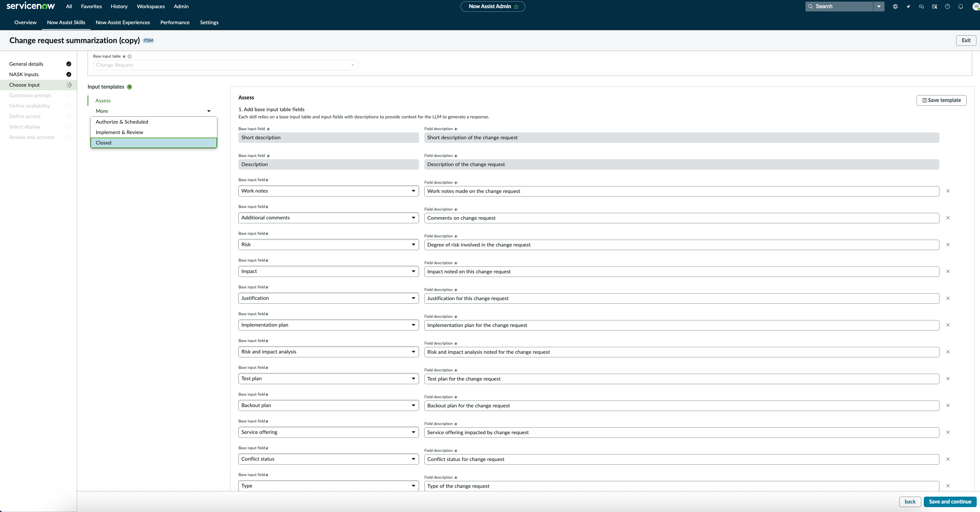980x512 pixels.
Task: Open the Justification field dropdown
Action: pos(328,298)
